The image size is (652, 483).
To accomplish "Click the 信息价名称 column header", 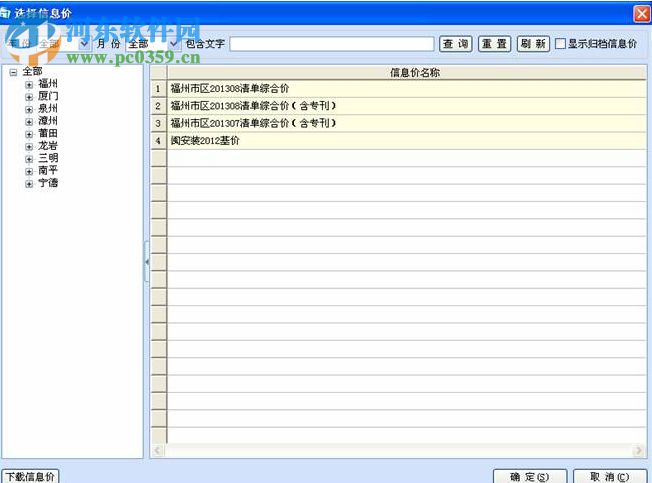I will (407, 73).
